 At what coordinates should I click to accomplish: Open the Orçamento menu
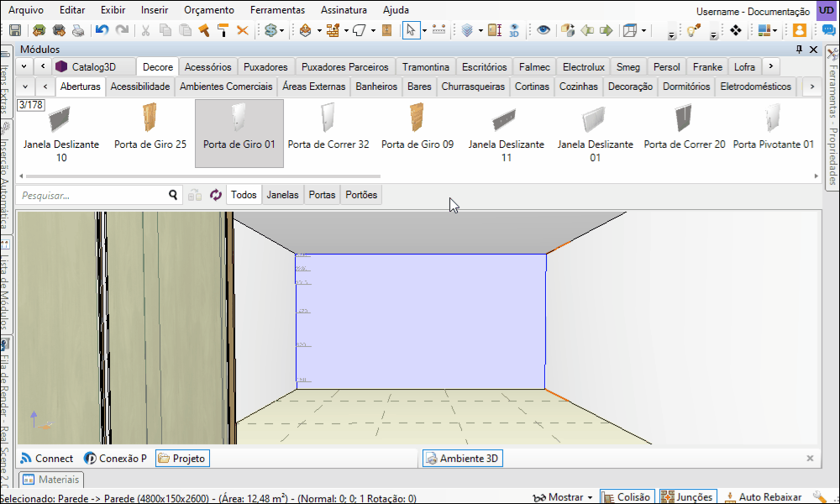[x=209, y=10]
